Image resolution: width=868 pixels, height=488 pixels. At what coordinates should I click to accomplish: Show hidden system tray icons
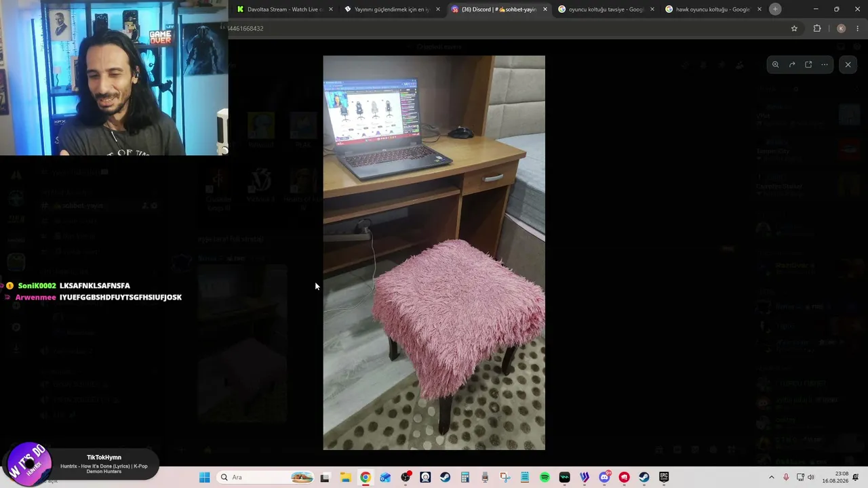[771, 477]
